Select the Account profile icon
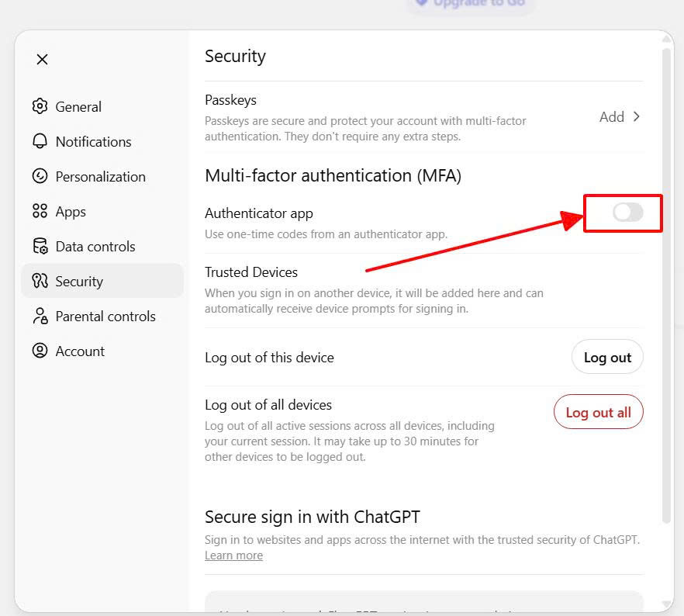684x616 pixels. (40, 351)
